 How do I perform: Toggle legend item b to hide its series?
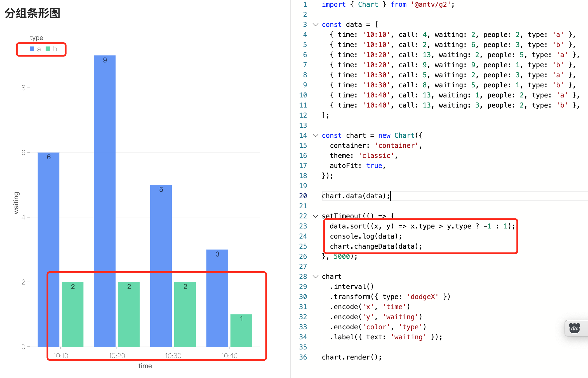[x=55, y=49]
